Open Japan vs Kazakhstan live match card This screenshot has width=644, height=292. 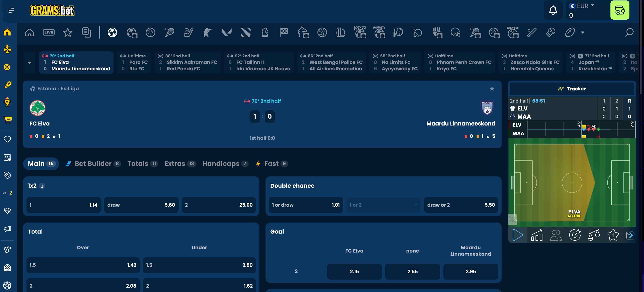tap(591, 62)
